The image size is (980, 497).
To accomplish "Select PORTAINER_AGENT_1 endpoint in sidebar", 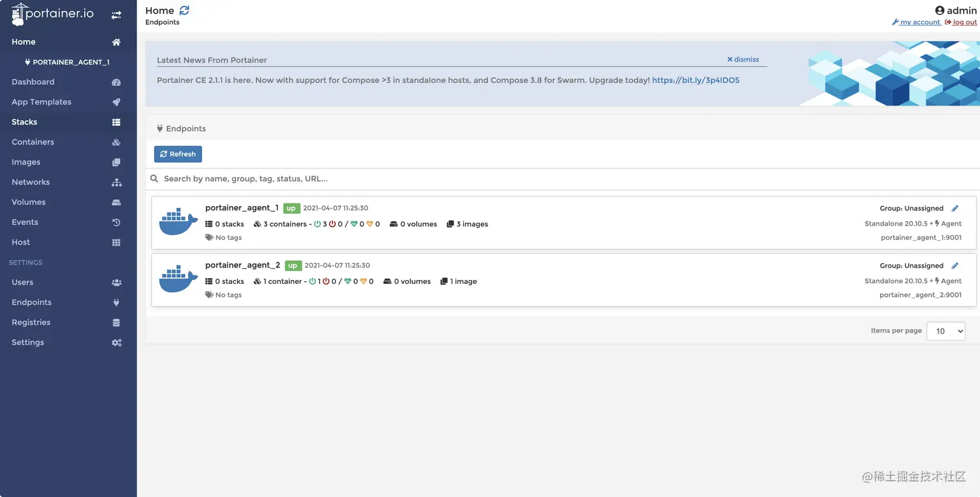I will pos(67,63).
